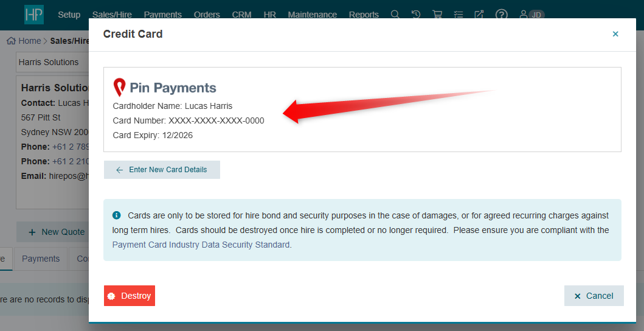The image size is (644, 331).
Task: Click Sales/Hire breadcrumb
Action: pyautogui.click(x=69, y=41)
